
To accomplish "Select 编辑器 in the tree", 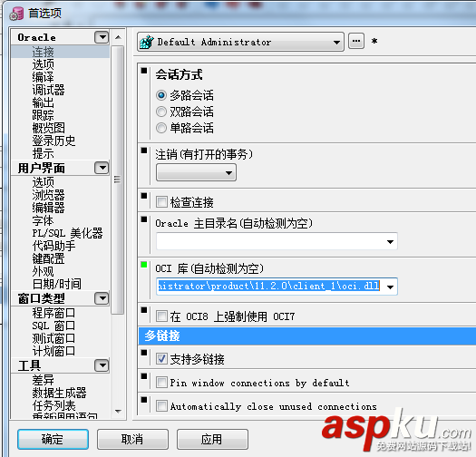I will point(49,208).
